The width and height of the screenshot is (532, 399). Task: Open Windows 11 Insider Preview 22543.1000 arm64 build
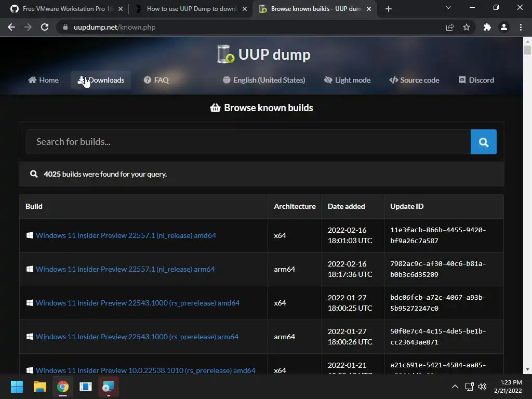click(137, 337)
